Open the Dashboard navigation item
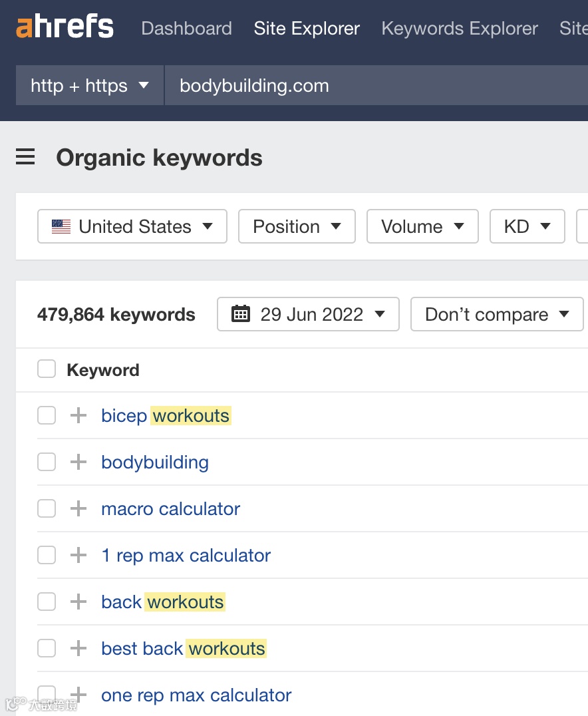The image size is (588, 716). [x=186, y=28]
